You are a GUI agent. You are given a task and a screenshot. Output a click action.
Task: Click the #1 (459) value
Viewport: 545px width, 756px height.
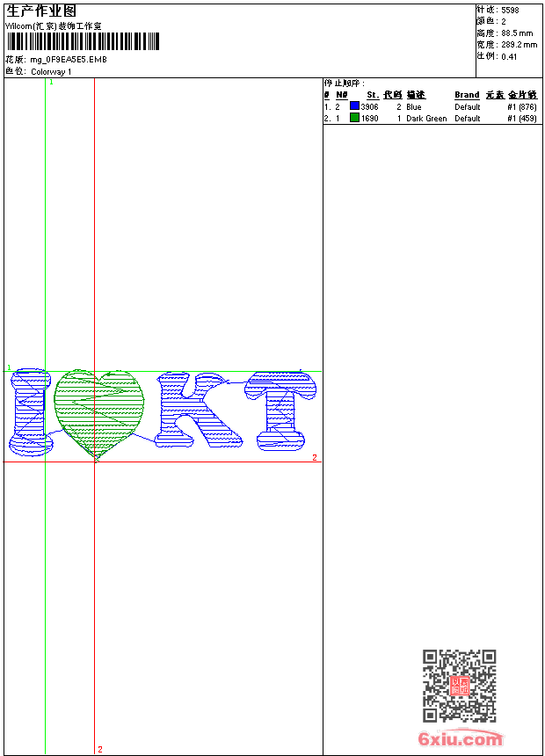tap(522, 119)
